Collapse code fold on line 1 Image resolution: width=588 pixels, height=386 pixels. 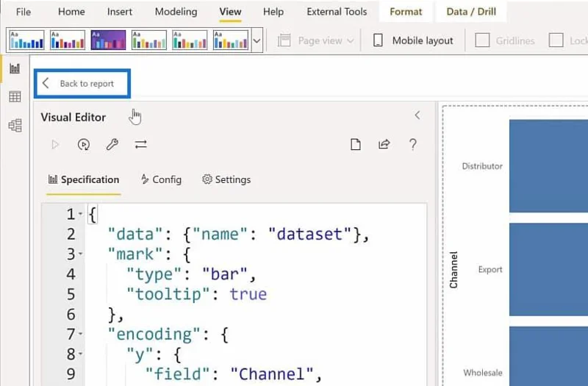click(80, 214)
